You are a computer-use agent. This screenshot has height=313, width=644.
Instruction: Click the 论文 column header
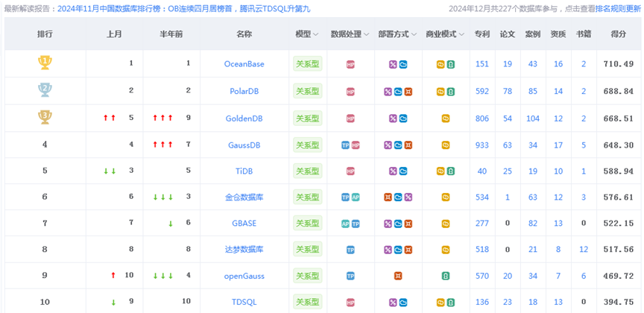pos(508,34)
